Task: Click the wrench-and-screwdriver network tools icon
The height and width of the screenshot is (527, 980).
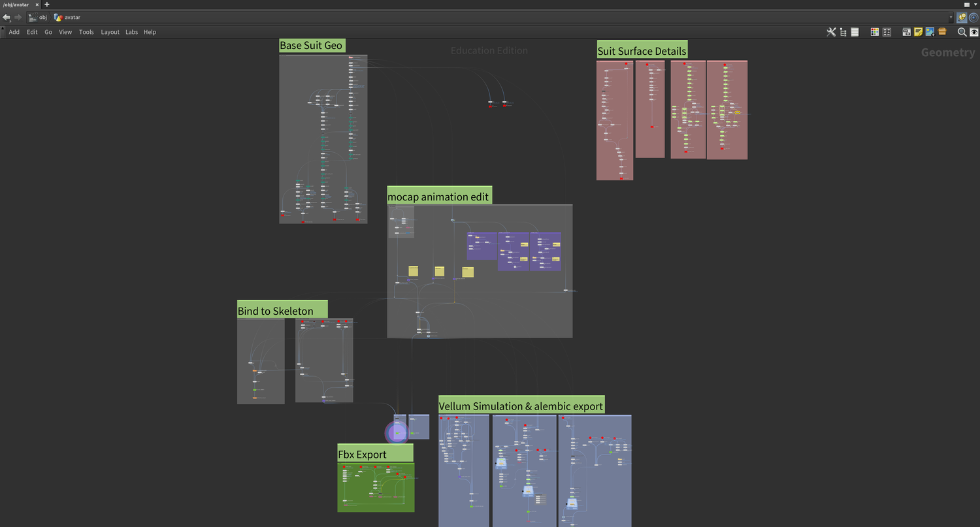Action: [831, 31]
